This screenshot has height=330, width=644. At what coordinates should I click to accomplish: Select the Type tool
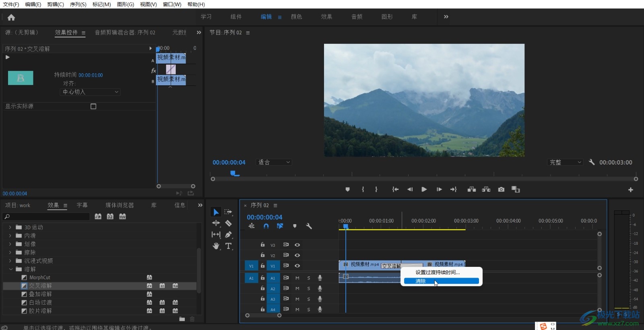coord(228,246)
